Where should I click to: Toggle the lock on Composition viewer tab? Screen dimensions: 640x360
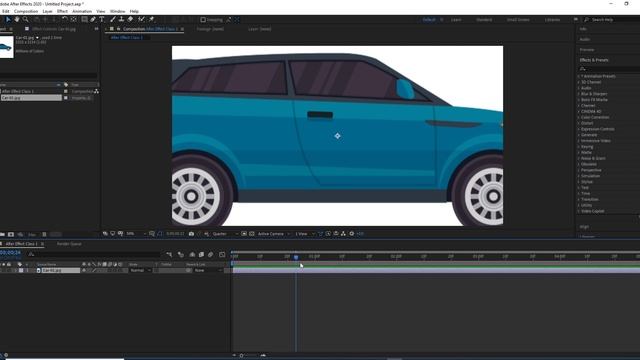coord(118,29)
